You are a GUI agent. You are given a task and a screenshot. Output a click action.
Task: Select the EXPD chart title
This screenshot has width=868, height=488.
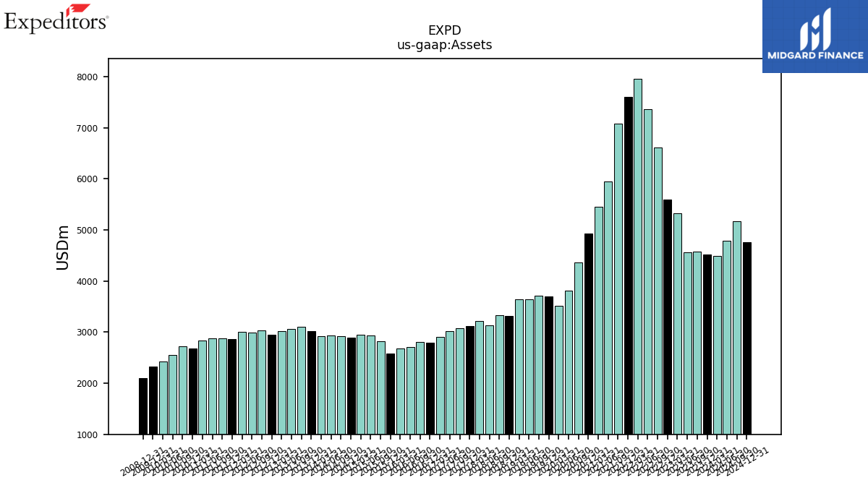point(444,30)
